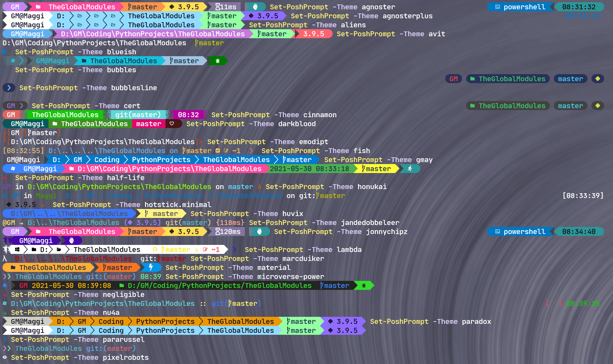613x364 pixels.
Task: Click the pink TheGlobalModules segment in agnoster prompt
Action: point(82,7)
